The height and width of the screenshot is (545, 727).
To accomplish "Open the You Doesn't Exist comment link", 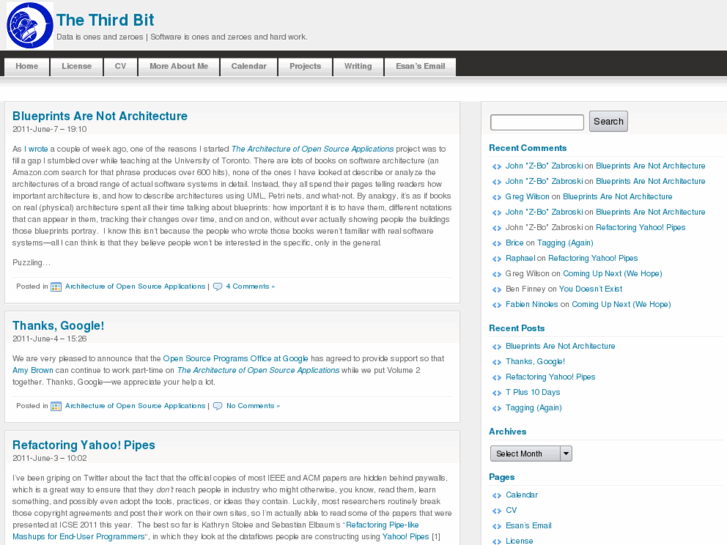I will (590, 289).
